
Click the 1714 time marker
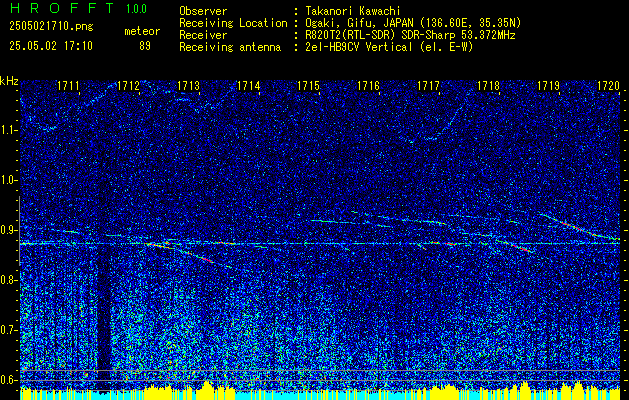pyautogui.click(x=248, y=85)
